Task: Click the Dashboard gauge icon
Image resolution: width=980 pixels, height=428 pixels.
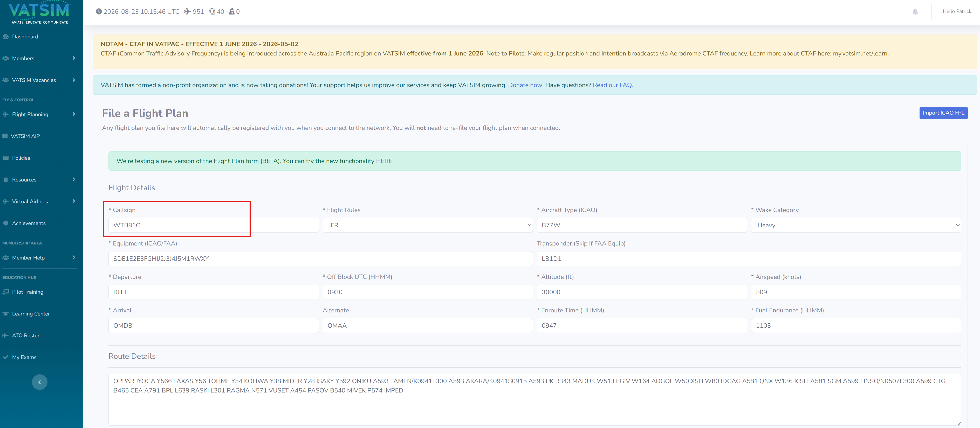Action: coord(6,37)
